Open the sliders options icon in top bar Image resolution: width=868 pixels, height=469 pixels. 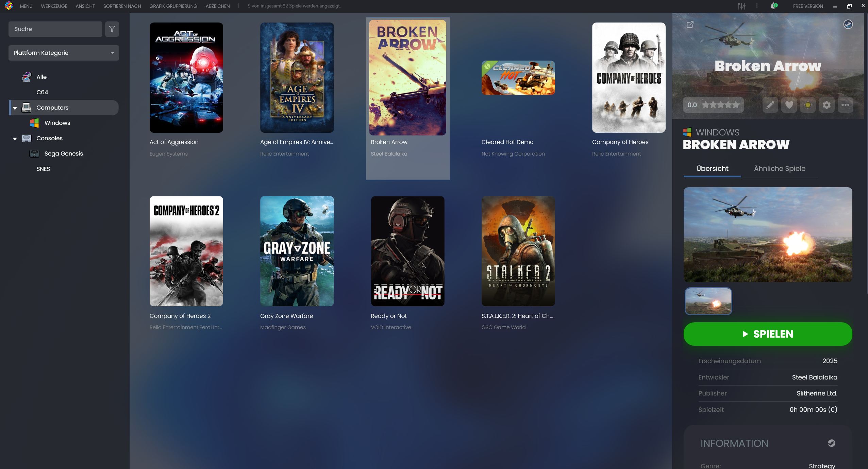741,6
